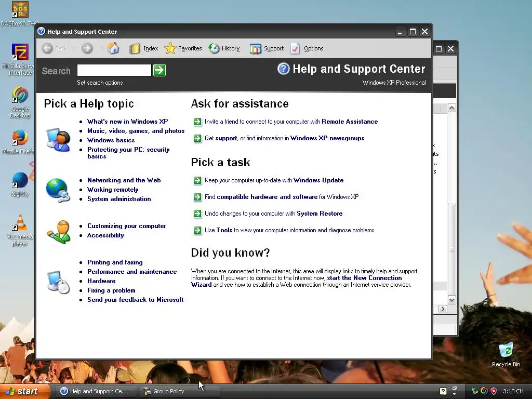Click the globe networking topics icon
This screenshot has width=532, height=399.
(x=58, y=190)
